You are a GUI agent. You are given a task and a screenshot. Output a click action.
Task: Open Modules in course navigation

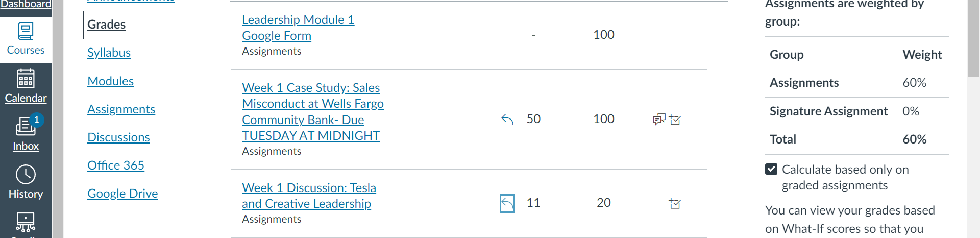tap(110, 81)
